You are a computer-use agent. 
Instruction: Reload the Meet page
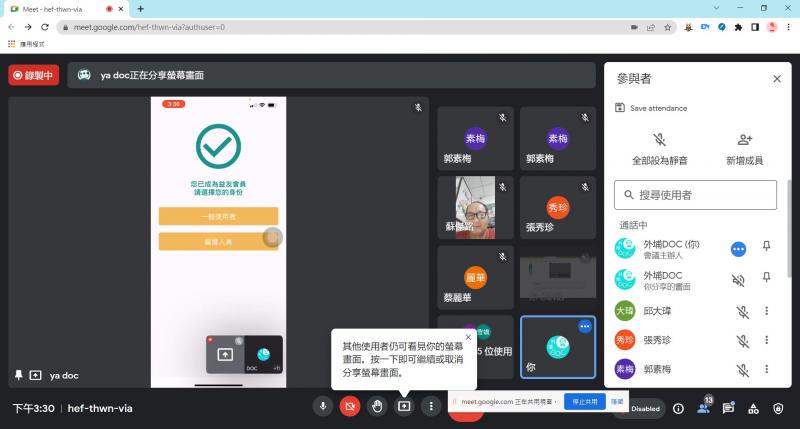[x=45, y=27]
